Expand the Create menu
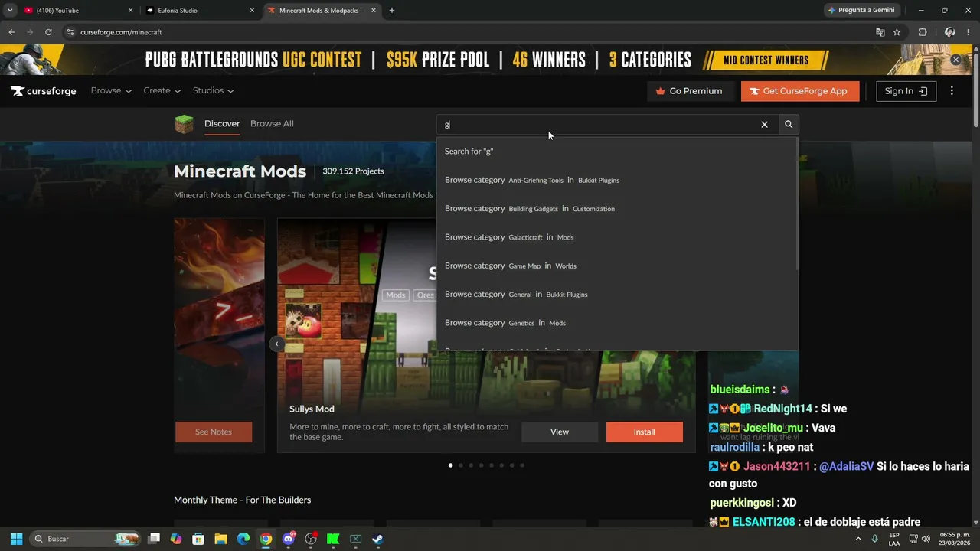 pos(162,91)
